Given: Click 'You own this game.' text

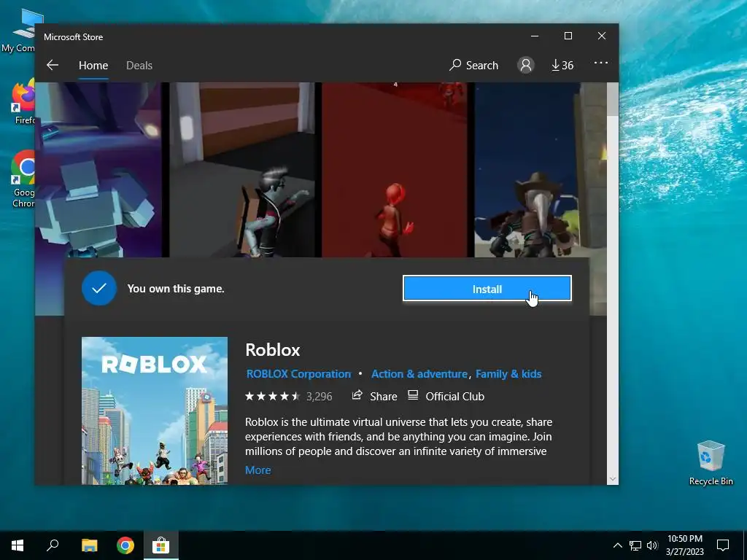Looking at the screenshot, I should pos(176,289).
